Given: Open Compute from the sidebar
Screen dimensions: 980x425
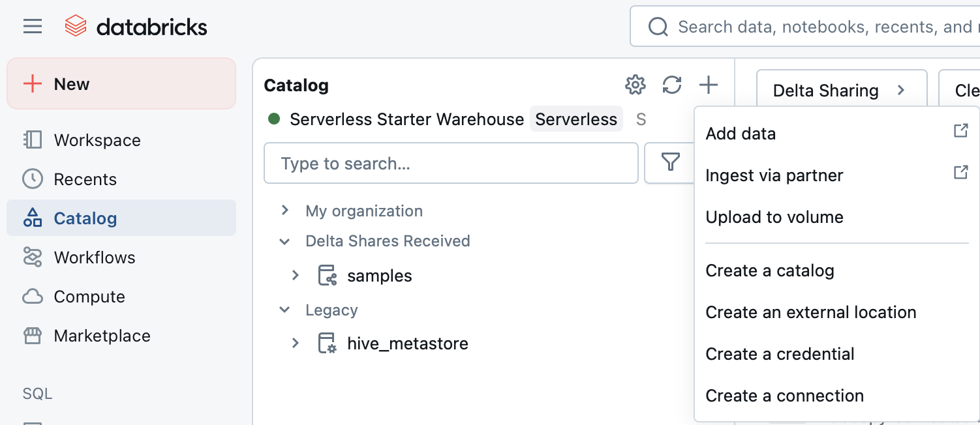Looking at the screenshot, I should pyautogui.click(x=89, y=296).
